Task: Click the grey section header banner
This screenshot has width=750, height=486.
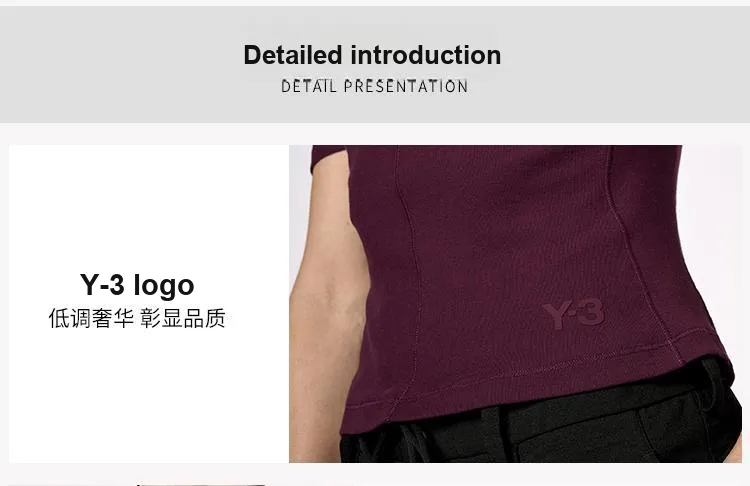Action: (375, 65)
